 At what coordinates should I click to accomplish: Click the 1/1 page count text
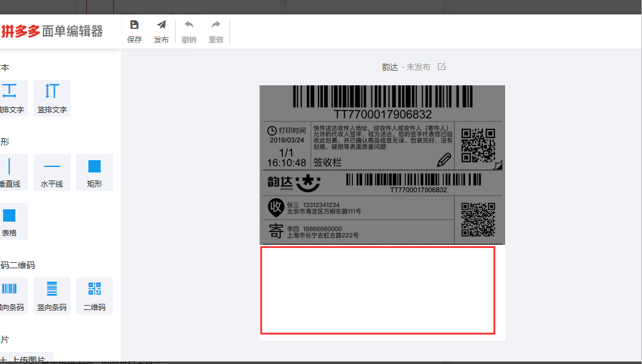pos(286,152)
